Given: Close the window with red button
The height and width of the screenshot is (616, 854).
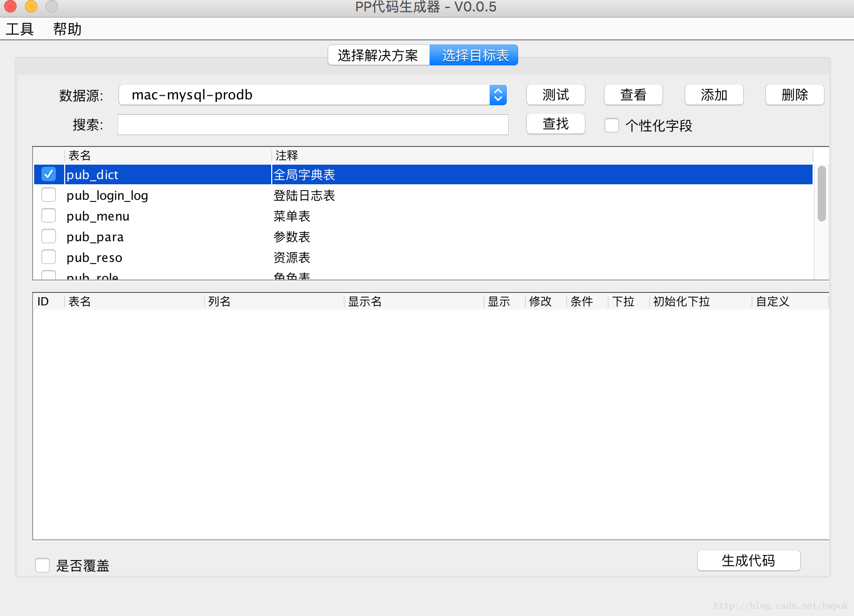Looking at the screenshot, I should click(10, 6).
